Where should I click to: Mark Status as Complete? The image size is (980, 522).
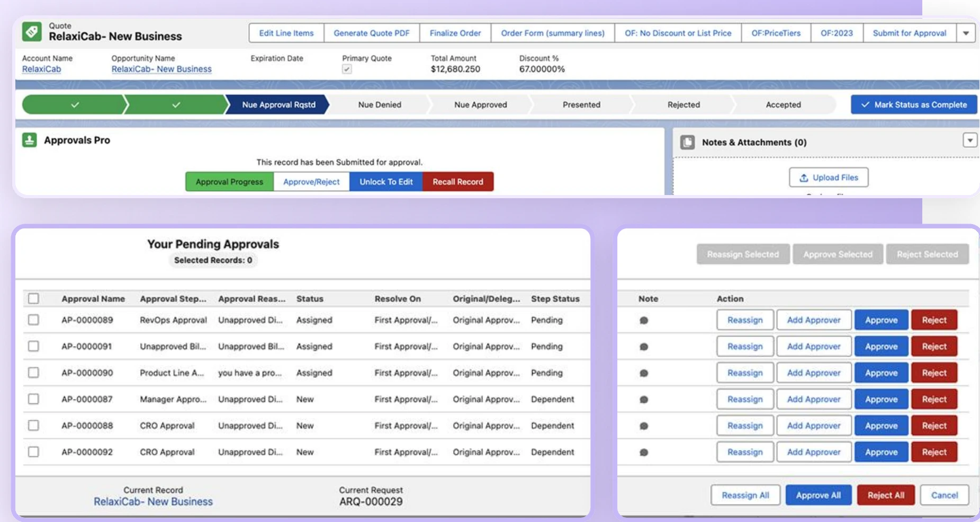(914, 104)
